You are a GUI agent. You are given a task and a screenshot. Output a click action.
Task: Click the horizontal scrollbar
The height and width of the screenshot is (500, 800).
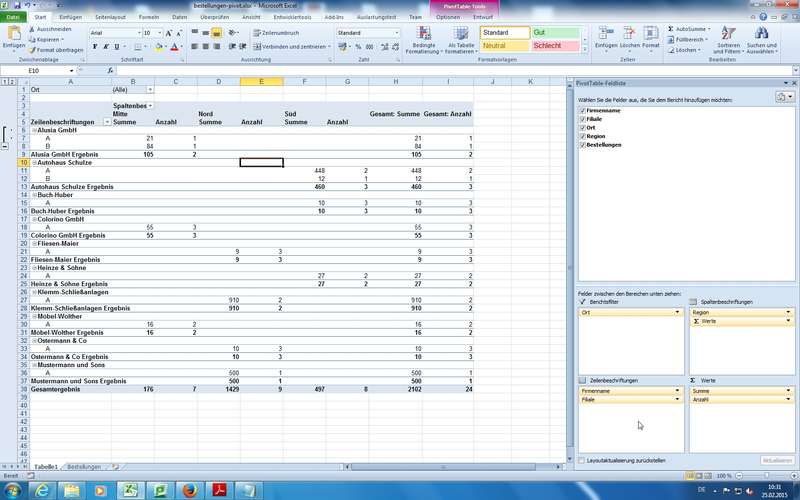coord(443,467)
